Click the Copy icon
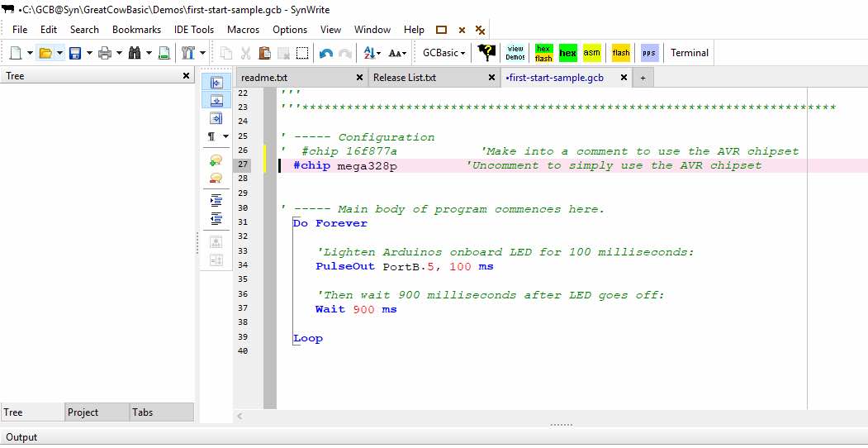The height and width of the screenshot is (448, 868). [x=226, y=53]
